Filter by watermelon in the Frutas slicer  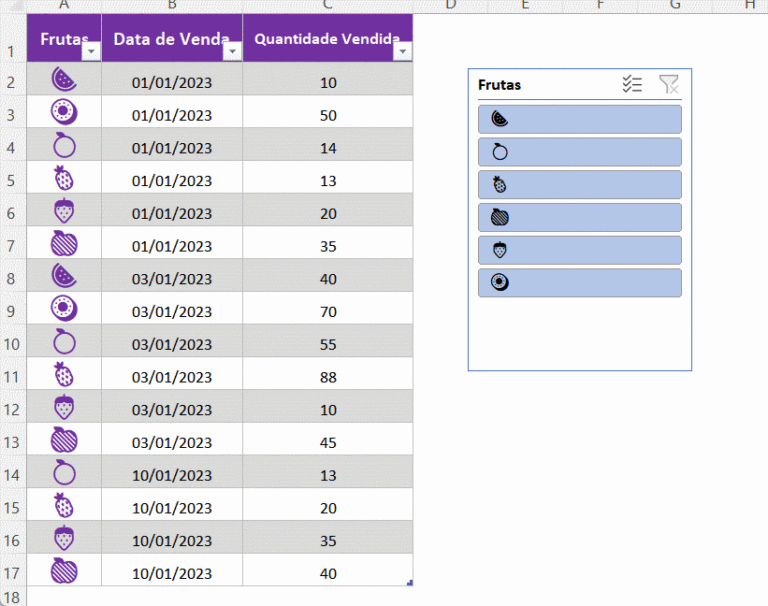click(580, 119)
